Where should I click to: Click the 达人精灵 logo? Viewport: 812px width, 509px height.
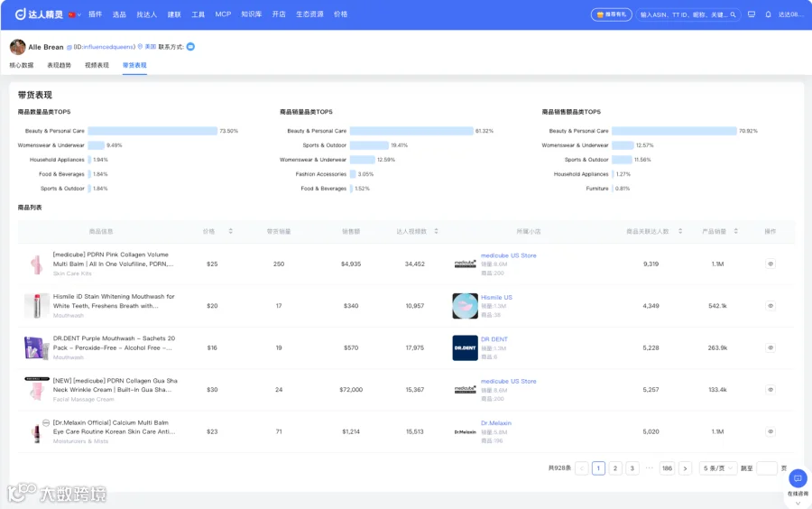click(39, 14)
